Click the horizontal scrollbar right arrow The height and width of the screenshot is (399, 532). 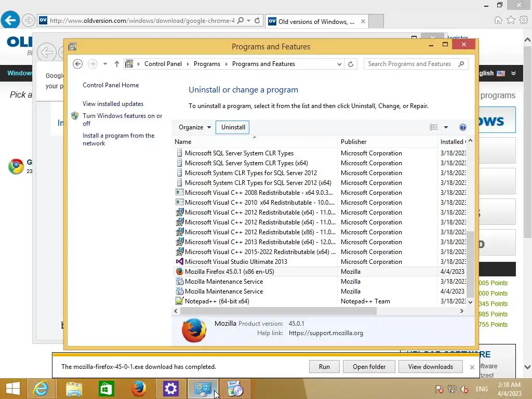coord(461,311)
